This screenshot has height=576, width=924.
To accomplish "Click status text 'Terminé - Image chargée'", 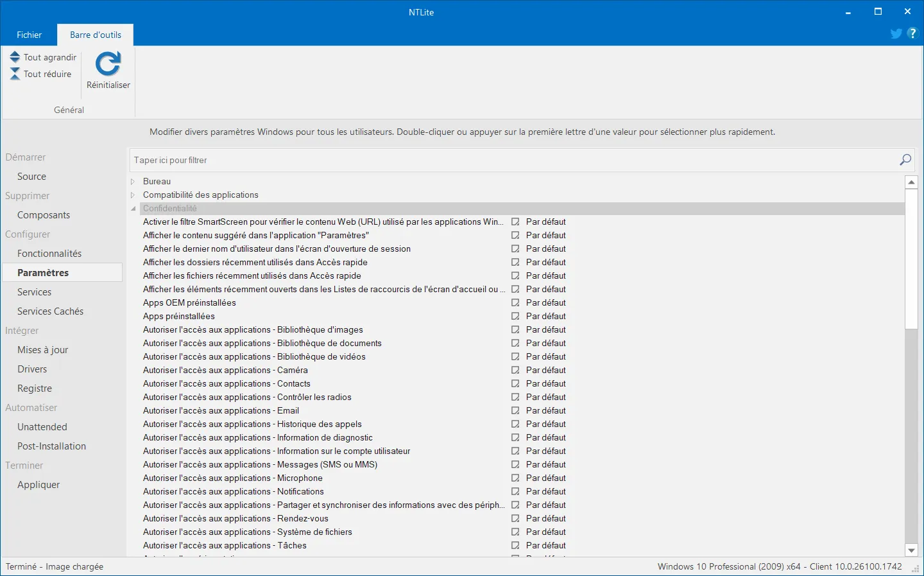I will [x=55, y=566].
